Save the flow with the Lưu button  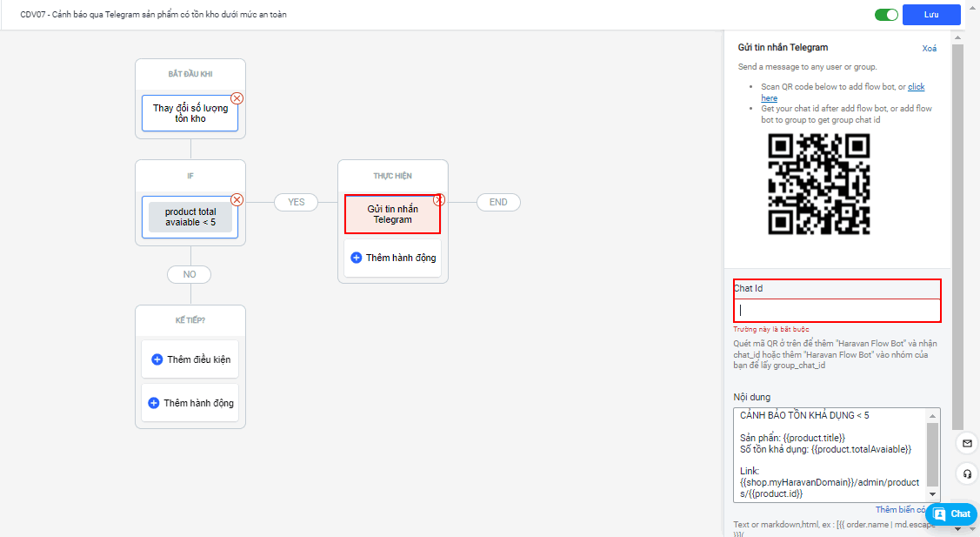[x=931, y=15]
